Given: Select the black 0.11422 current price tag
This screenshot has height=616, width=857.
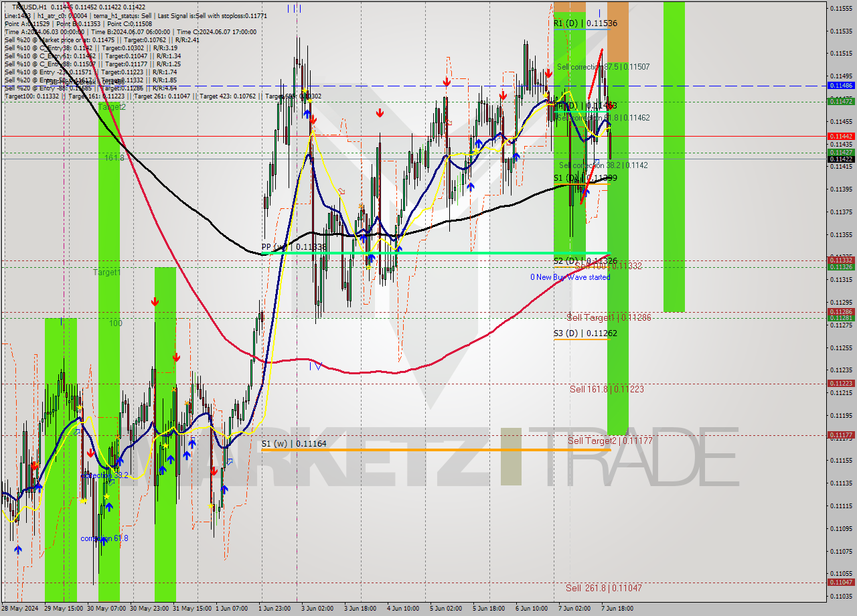Looking at the screenshot, I should point(841,159).
